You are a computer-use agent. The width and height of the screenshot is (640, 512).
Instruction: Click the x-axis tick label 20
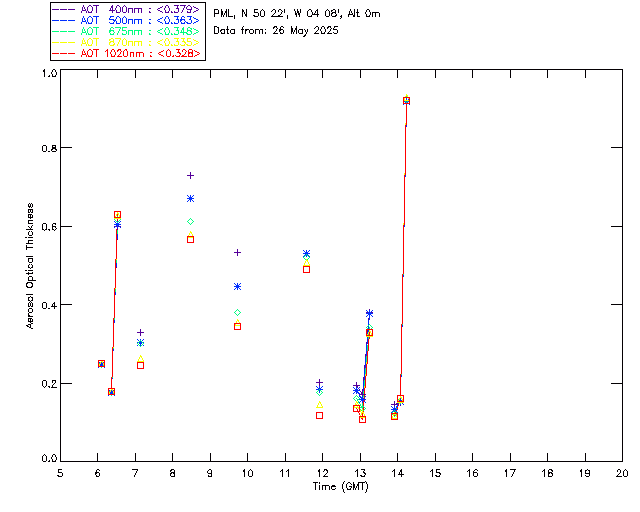(622, 473)
